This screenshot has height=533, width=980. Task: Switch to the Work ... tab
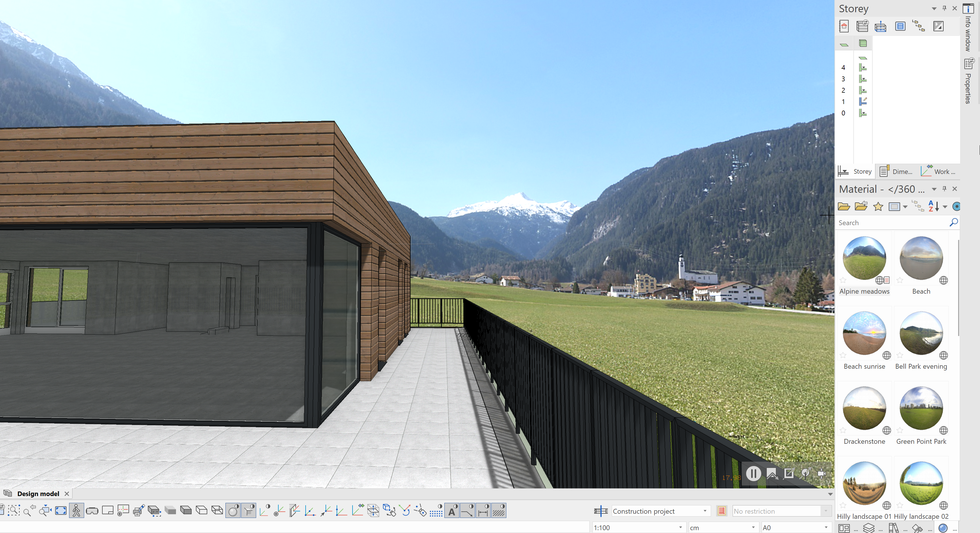938,172
